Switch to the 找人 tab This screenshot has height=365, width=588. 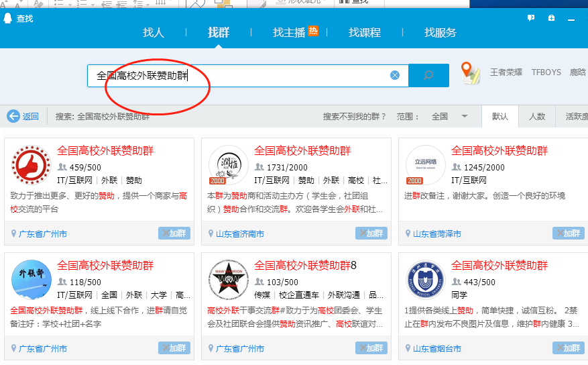point(154,32)
